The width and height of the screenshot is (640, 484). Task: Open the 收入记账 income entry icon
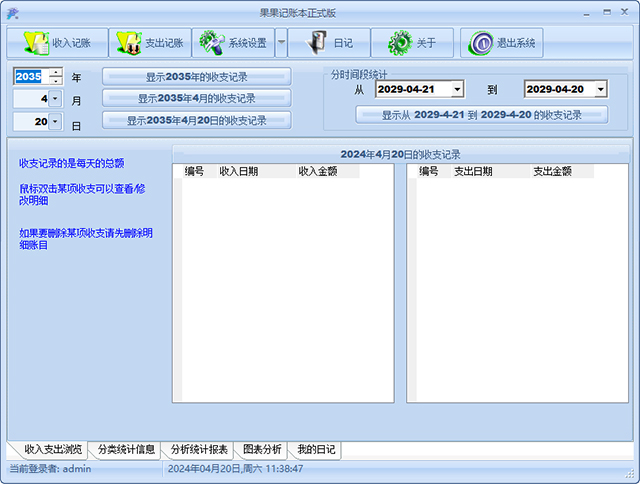[36, 43]
